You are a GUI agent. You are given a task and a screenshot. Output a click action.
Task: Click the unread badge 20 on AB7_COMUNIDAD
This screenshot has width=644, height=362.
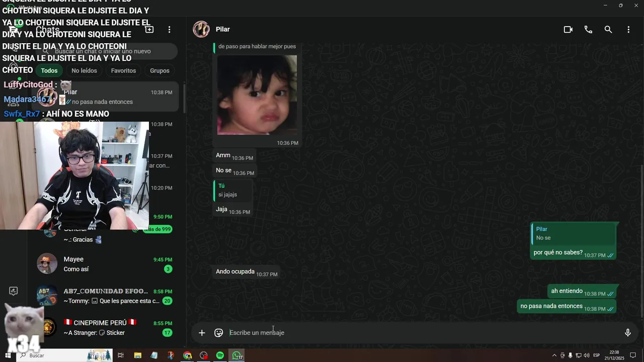tap(167, 301)
